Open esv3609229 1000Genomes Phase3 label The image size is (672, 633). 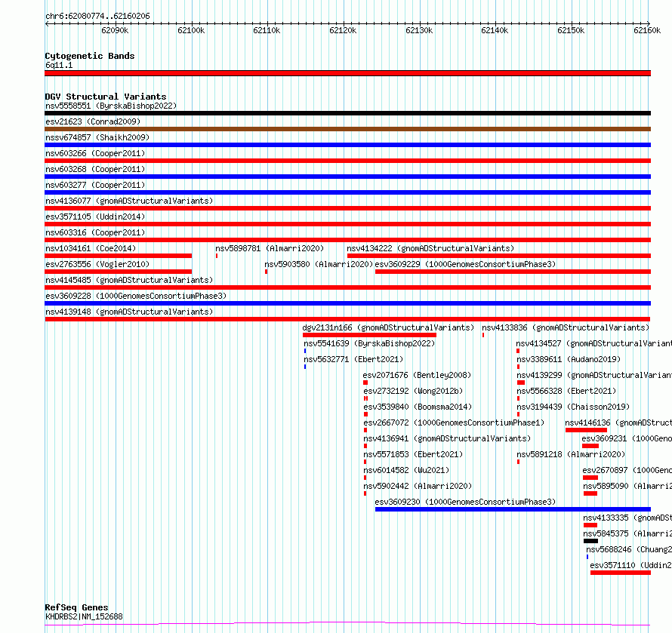click(465, 264)
